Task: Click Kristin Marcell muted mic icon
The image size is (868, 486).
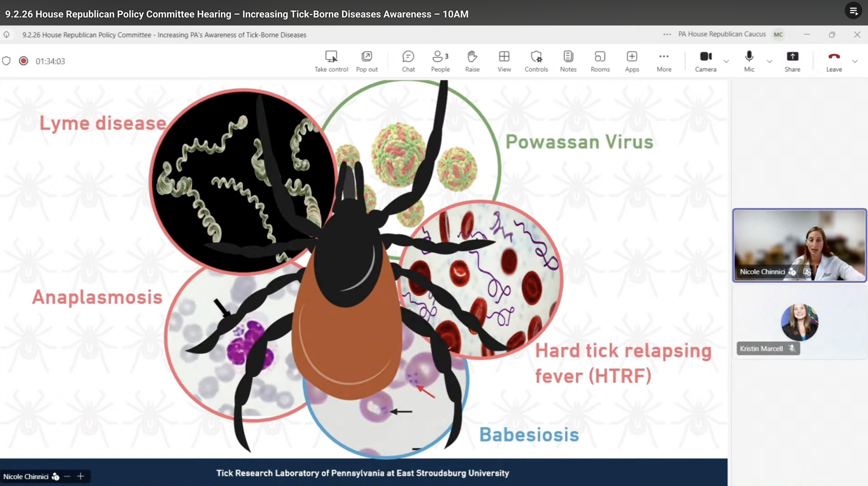Action: click(x=792, y=348)
